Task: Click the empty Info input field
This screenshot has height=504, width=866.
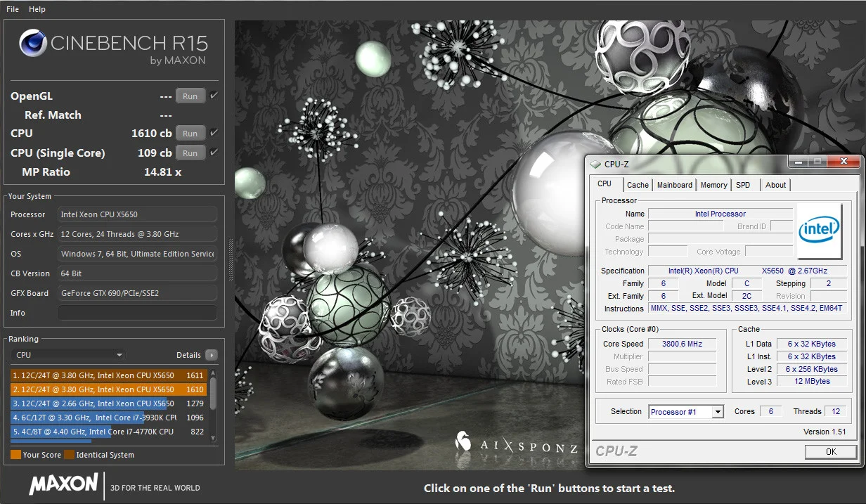Action: 137,313
